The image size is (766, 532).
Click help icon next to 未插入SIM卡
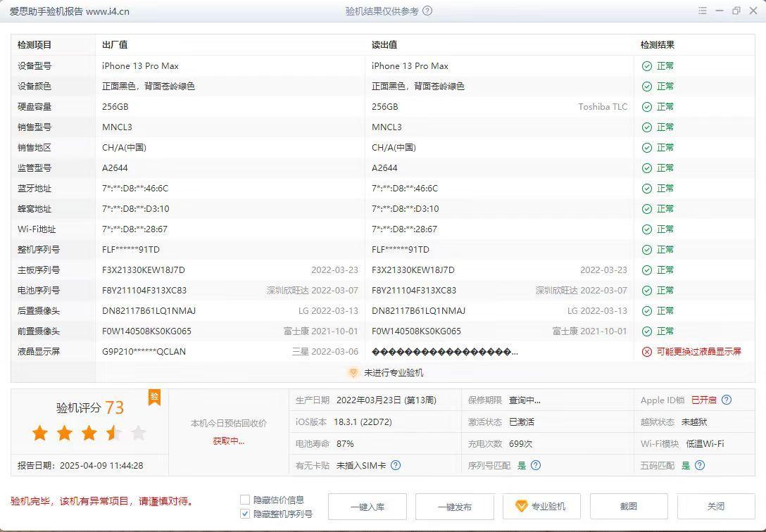point(396,465)
